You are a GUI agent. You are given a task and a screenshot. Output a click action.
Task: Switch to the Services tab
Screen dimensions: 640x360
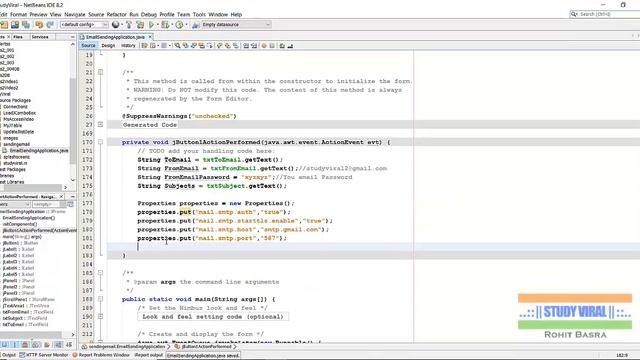point(40,37)
